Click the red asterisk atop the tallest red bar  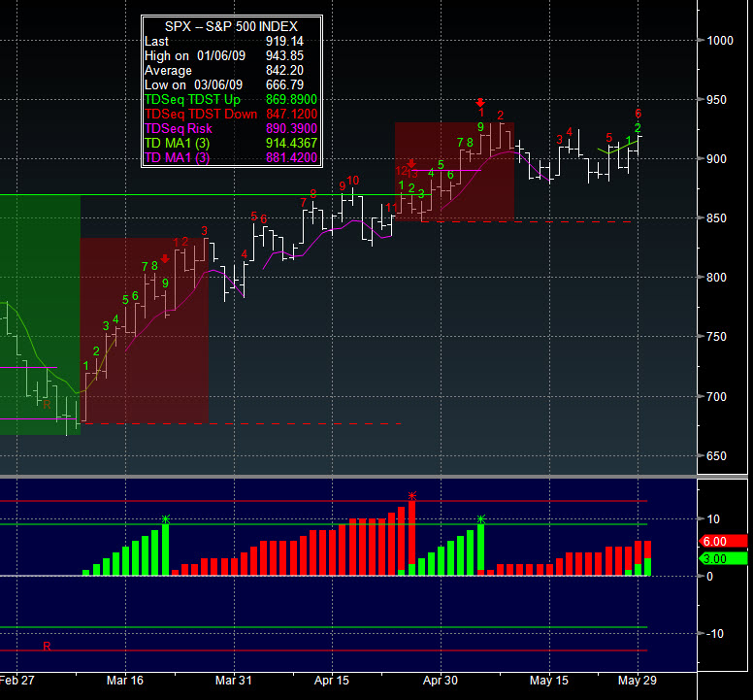(412, 495)
